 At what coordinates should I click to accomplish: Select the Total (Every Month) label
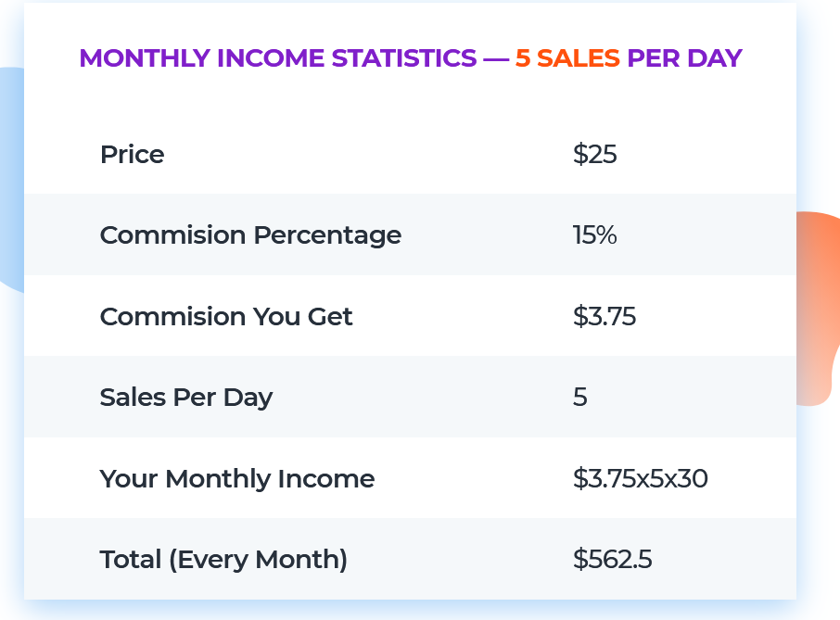[224, 560]
